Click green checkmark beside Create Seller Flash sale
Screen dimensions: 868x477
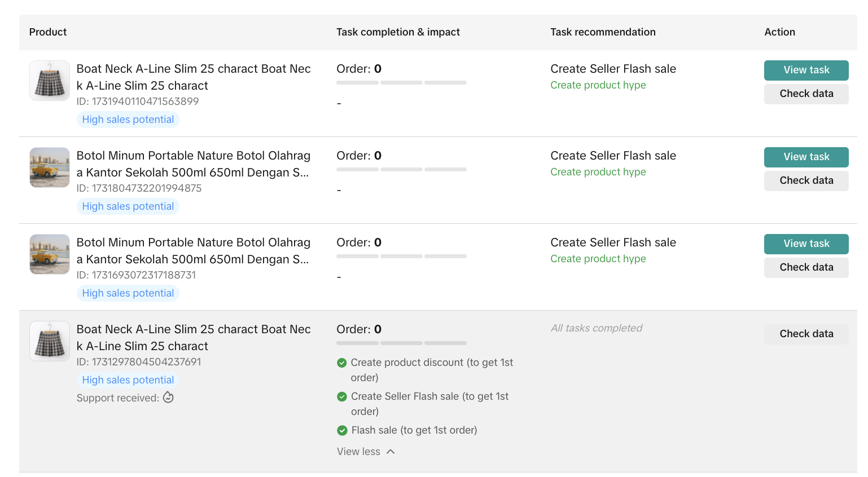(x=341, y=397)
